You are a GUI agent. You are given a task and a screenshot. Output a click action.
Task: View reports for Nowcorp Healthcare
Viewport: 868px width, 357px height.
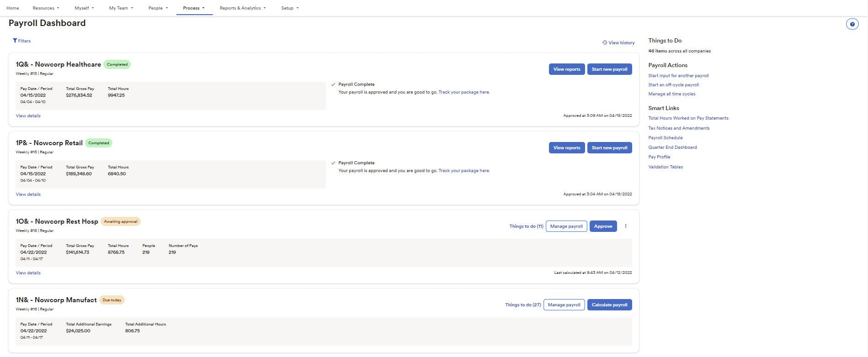pos(566,69)
